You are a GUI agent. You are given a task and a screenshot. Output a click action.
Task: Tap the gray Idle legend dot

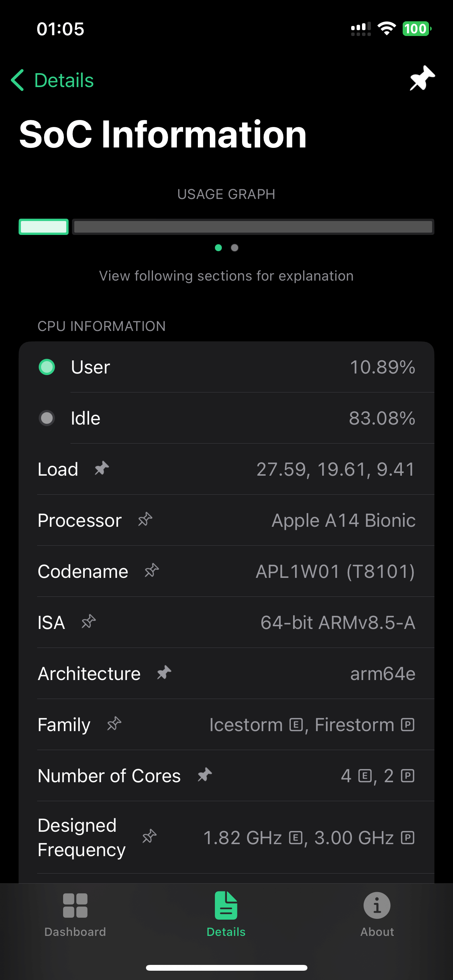point(47,418)
